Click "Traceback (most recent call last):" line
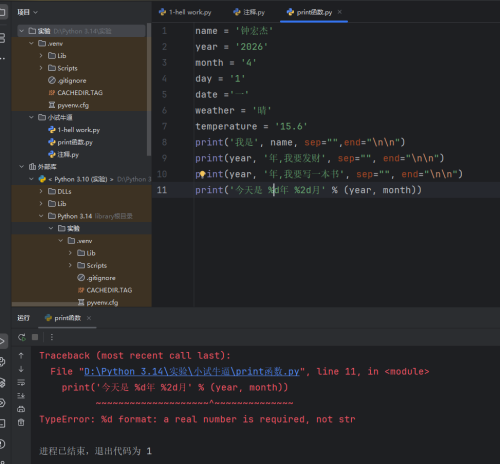The height and width of the screenshot is (464, 500). (135, 356)
